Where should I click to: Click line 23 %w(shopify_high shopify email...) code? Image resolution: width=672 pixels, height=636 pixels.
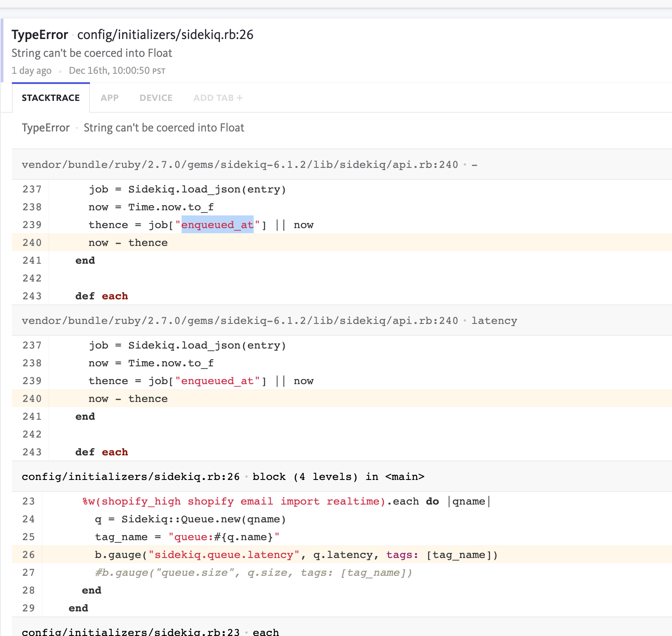click(x=286, y=501)
